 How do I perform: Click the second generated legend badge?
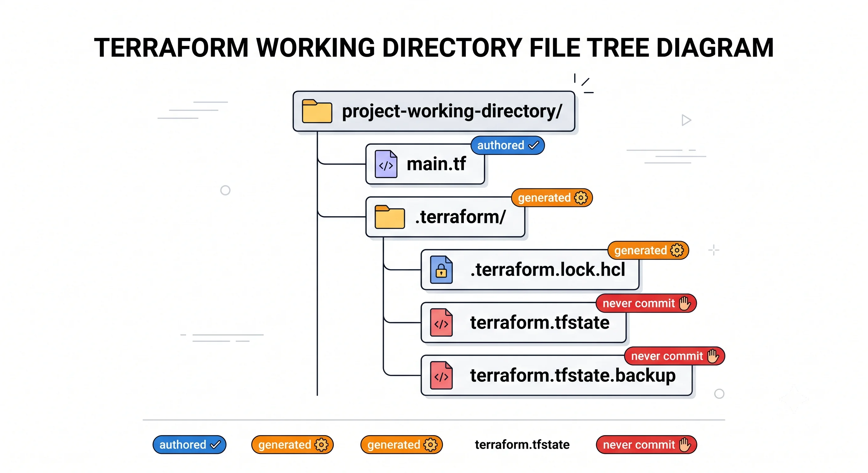(401, 445)
